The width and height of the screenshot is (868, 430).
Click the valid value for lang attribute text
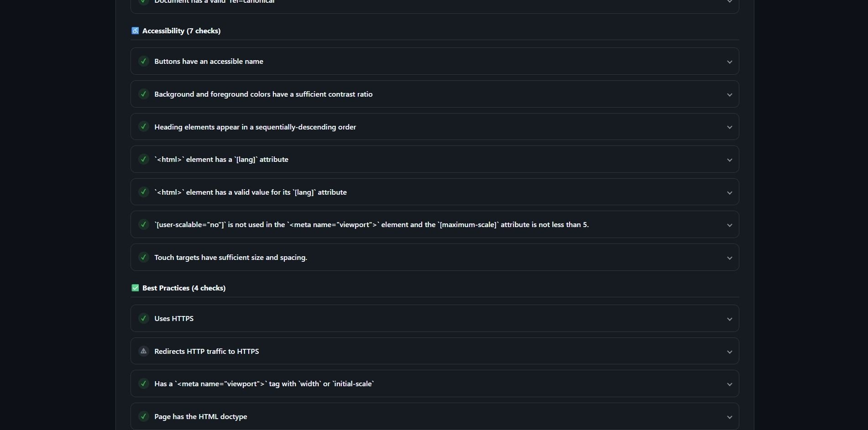(x=251, y=192)
